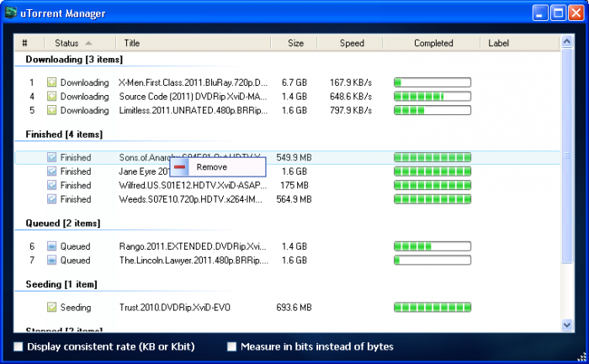Click the Seeding status icon for Trust.2010.DVDRip
Screen dimensions: 589x364
pyautogui.click(x=51, y=308)
